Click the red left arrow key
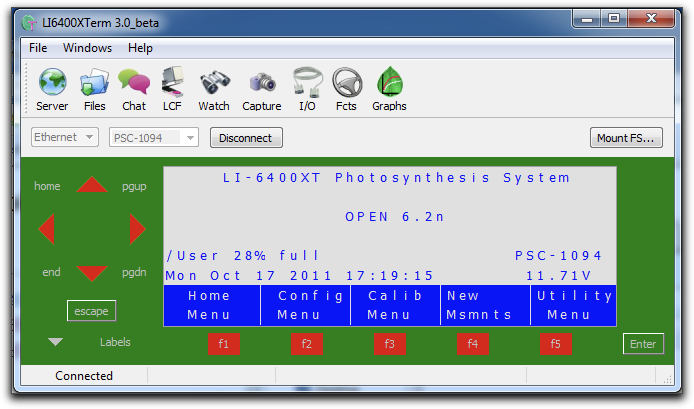 coord(47,229)
